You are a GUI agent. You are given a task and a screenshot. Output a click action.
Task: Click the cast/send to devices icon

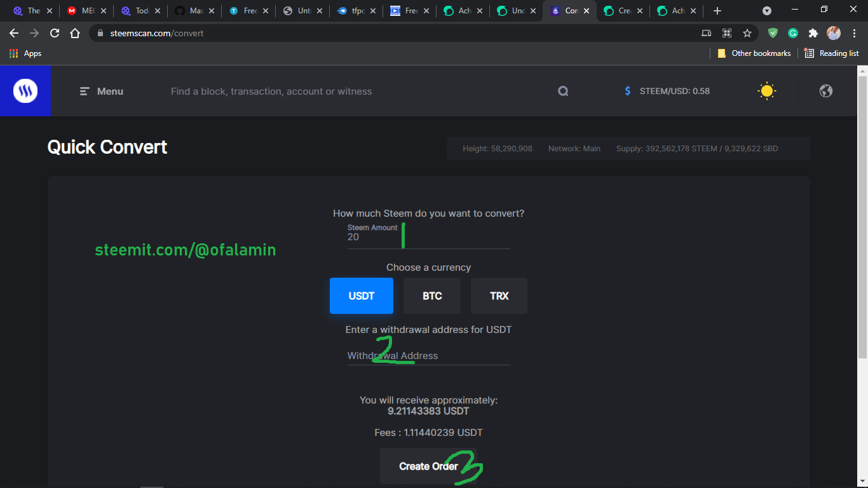tap(706, 33)
